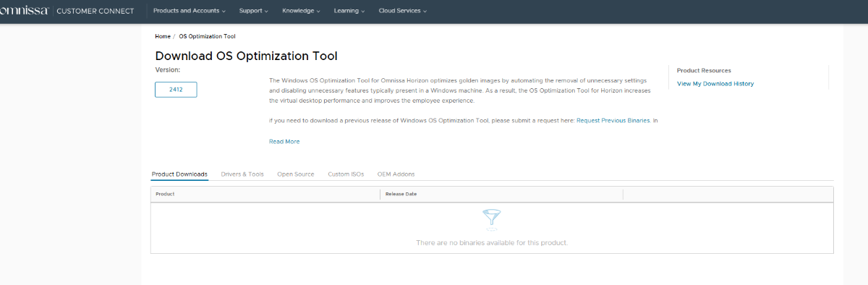
Task: Expand the Support dropdown menu
Action: tap(254, 11)
